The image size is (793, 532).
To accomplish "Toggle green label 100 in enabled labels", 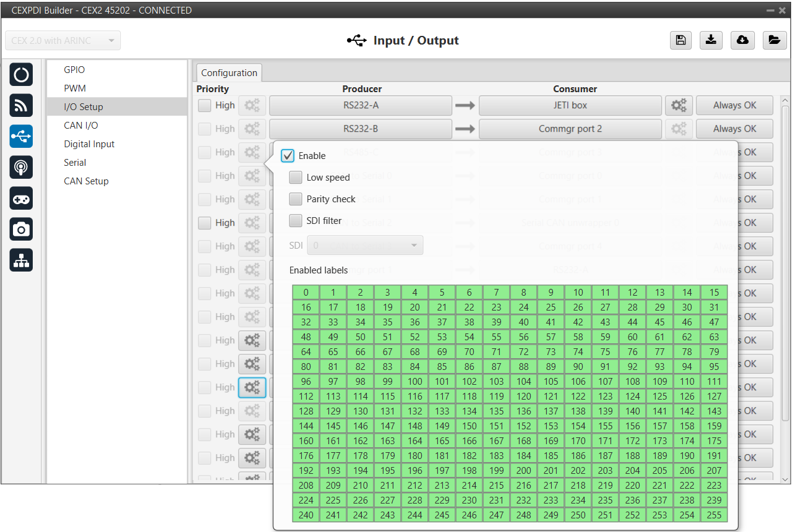I will (415, 382).
